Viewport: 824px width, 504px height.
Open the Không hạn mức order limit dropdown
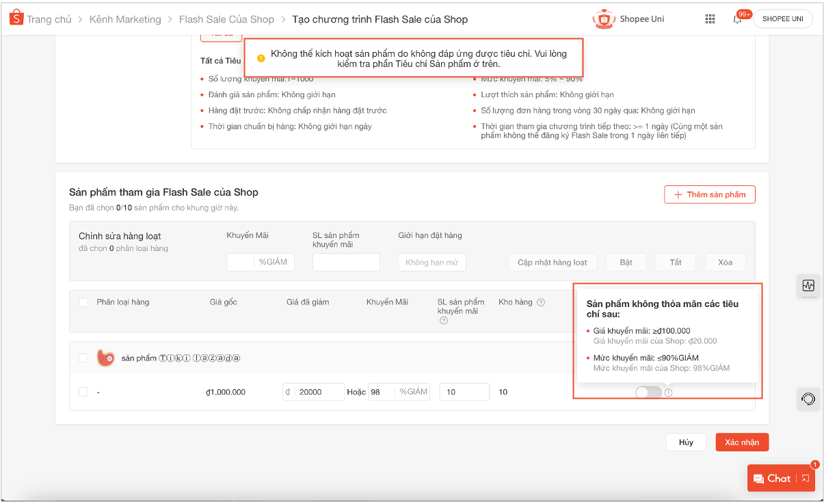pos(432,262)
